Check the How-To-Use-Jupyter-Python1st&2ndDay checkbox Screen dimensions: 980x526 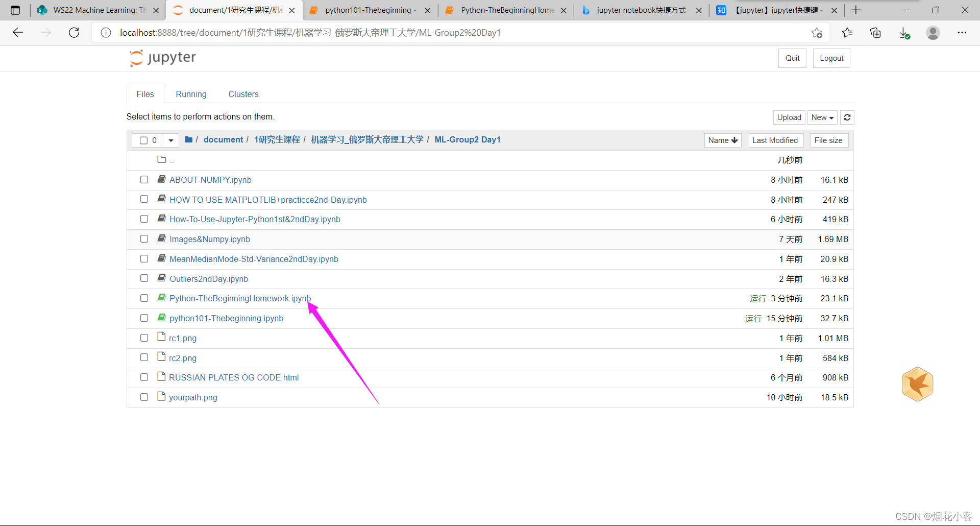pyautogui.click(x=144, y=219)
